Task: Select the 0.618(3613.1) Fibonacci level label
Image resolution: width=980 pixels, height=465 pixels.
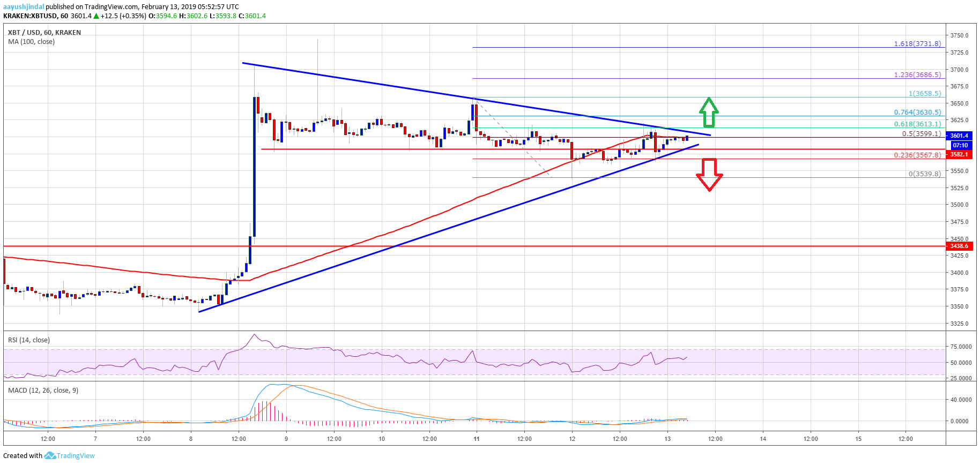Action: [x=917, y=124]
